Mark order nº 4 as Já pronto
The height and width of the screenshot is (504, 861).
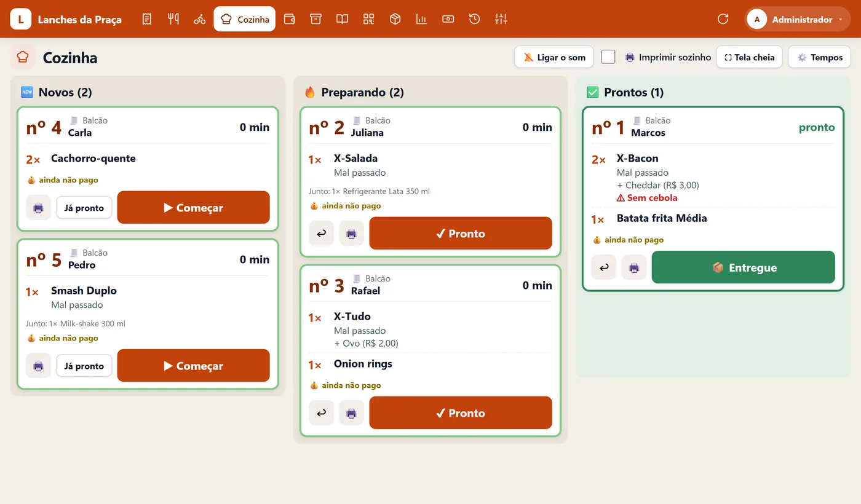(84, 208)
